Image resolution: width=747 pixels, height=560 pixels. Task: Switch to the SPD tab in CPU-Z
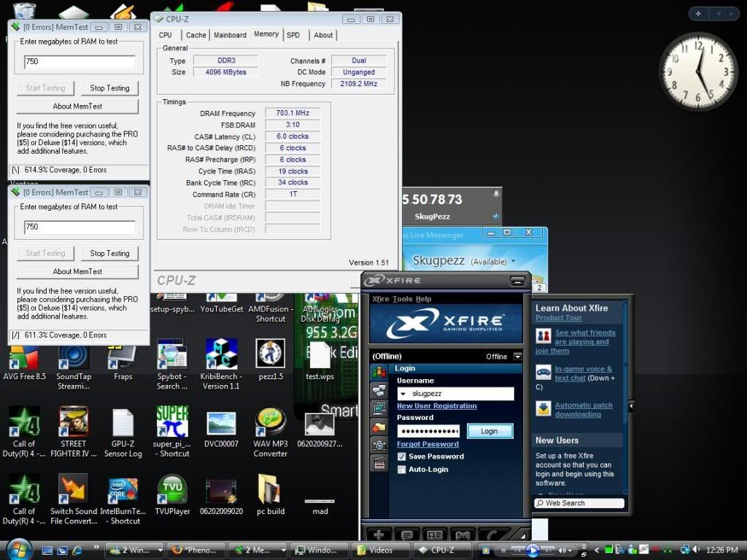click(x=293, y=35)
